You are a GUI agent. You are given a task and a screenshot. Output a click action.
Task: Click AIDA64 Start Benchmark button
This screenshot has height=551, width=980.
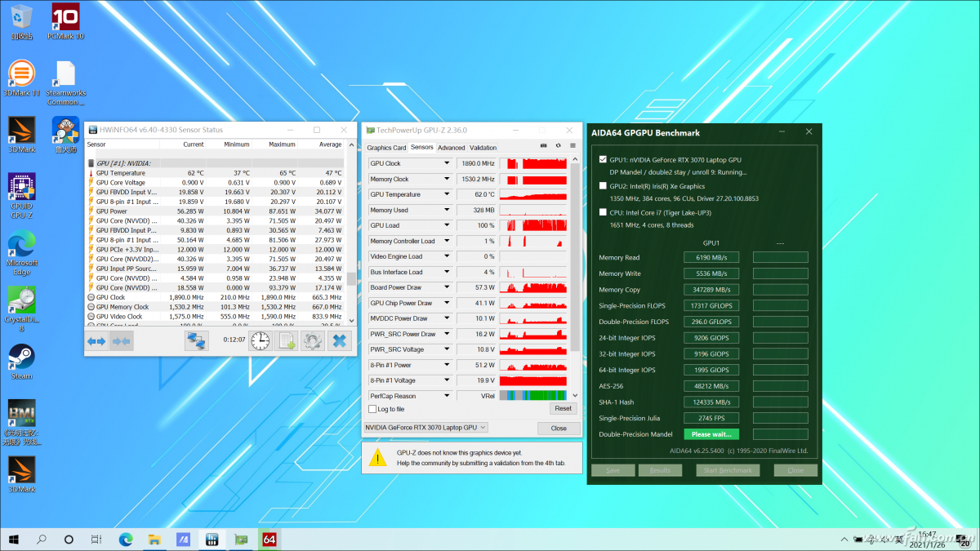click(x=727, y=470)
